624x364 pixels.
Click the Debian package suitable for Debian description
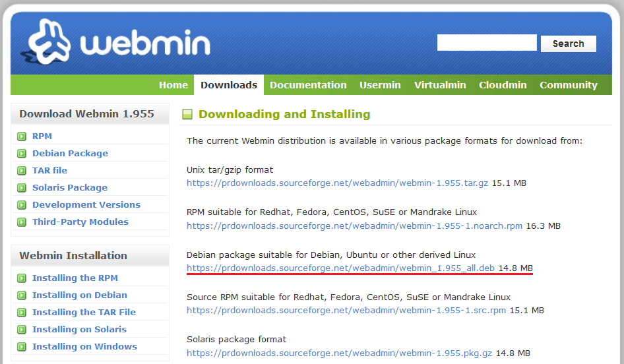click(x=331, y=255)
